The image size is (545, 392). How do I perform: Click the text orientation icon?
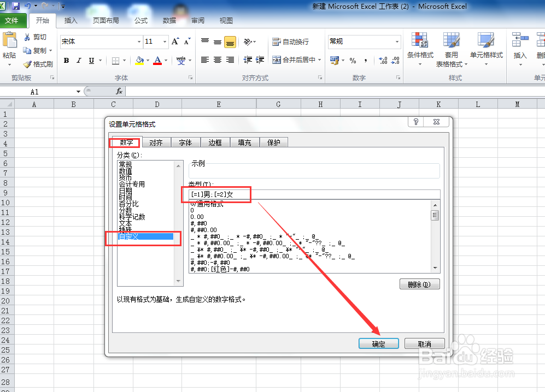[x=248, y=41]
